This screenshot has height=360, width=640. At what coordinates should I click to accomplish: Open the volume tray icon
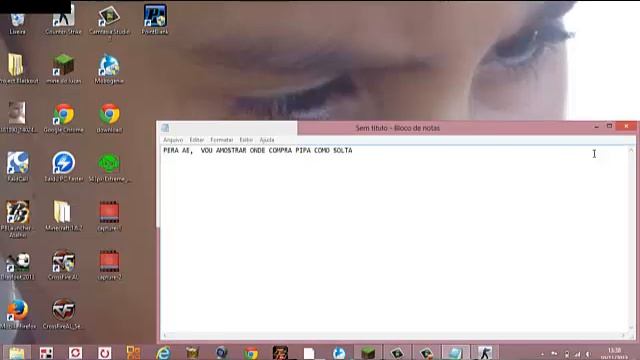coord(588,354)
